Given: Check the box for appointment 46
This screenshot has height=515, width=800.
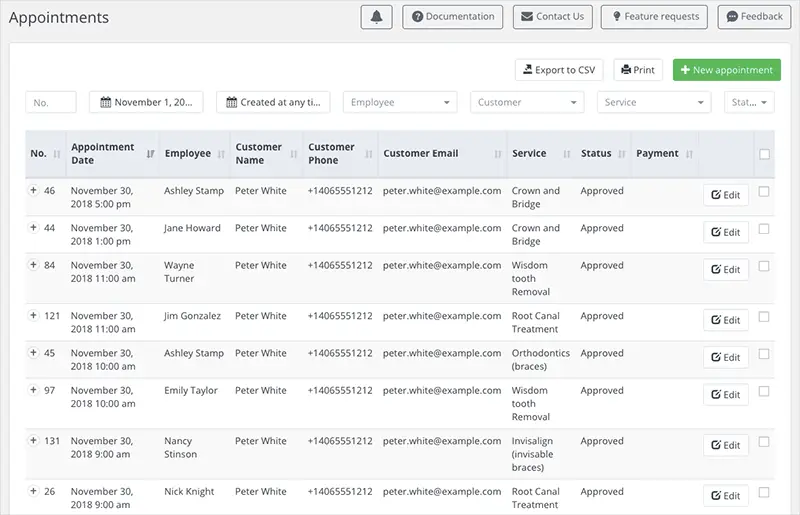Looking at the screenshot, I should pos(764,191).
